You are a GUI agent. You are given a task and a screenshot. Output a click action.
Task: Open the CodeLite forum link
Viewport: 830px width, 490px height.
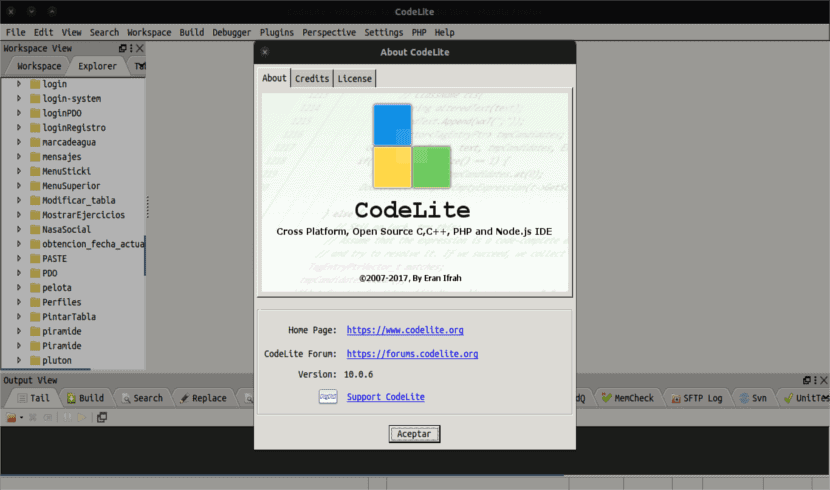click(x=412, y=353)
